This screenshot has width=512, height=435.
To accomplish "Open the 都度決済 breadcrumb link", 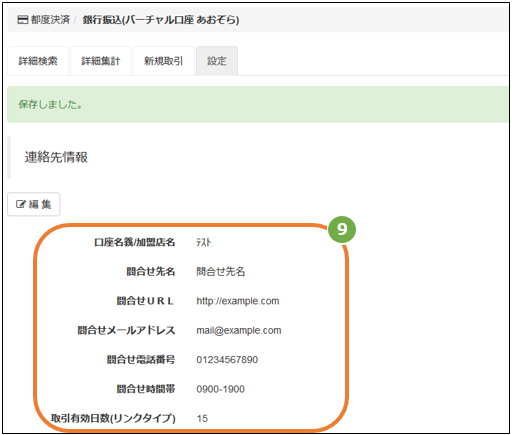I will (x=50, y=20).
